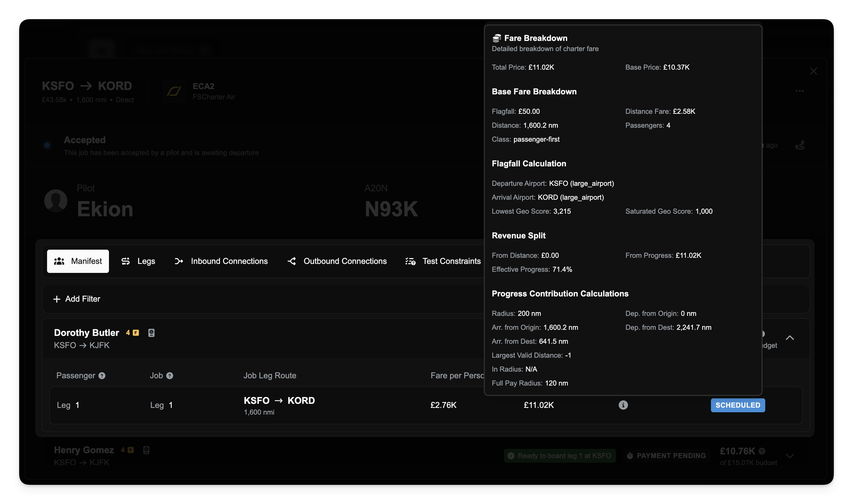Click the help icon beside Job column
This screenshot has width=853, height=504.
170,376
